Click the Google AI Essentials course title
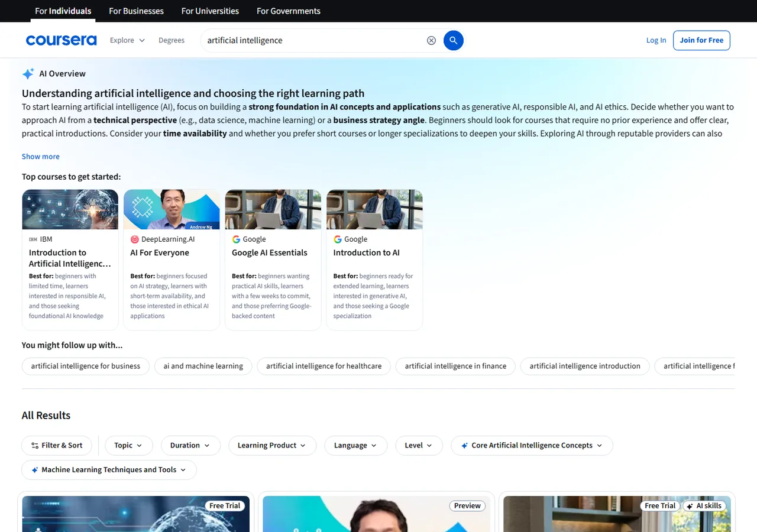This screenshot has width=757, height=532. point(270,253)
